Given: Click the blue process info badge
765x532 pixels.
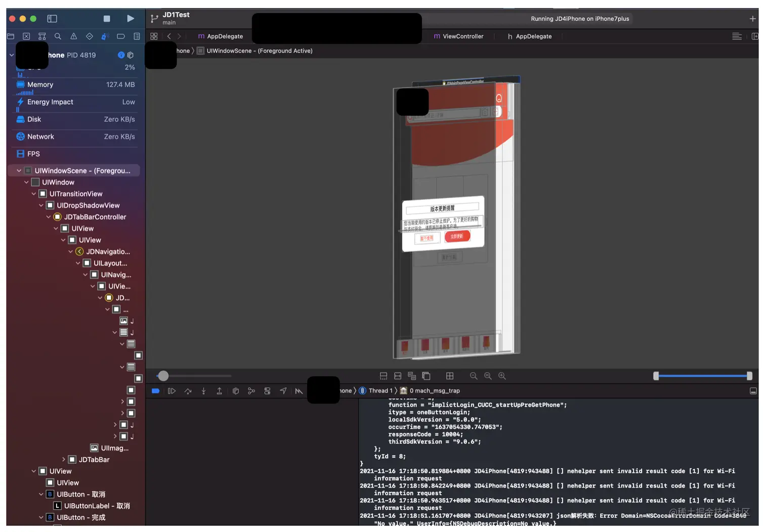Looking at the screenshot, I should [121, 55].
